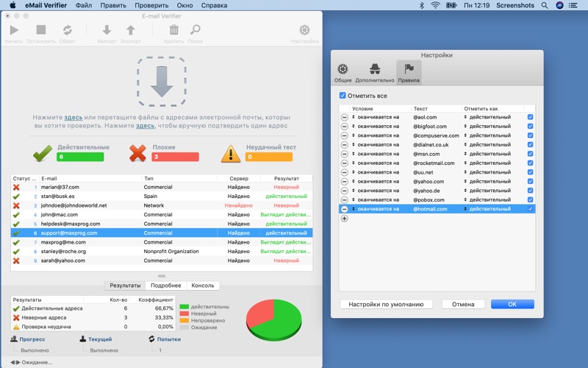
Task: Click the first здесь link to add files
Action: point(73,117)
